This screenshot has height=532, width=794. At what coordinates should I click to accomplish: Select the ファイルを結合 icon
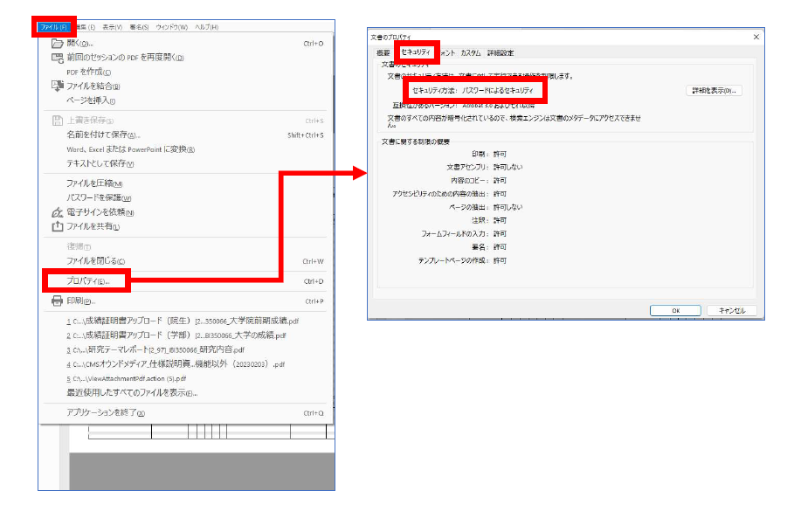57,85
